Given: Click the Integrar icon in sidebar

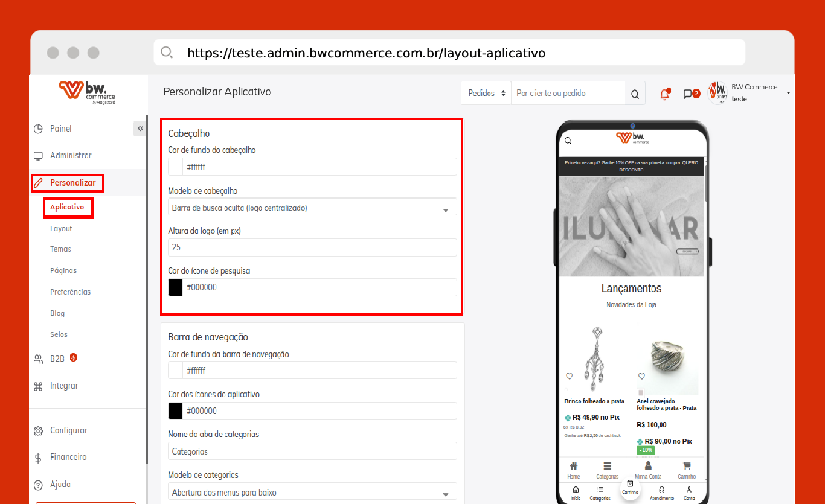Looking at the screenshot, I should [38, 386].
